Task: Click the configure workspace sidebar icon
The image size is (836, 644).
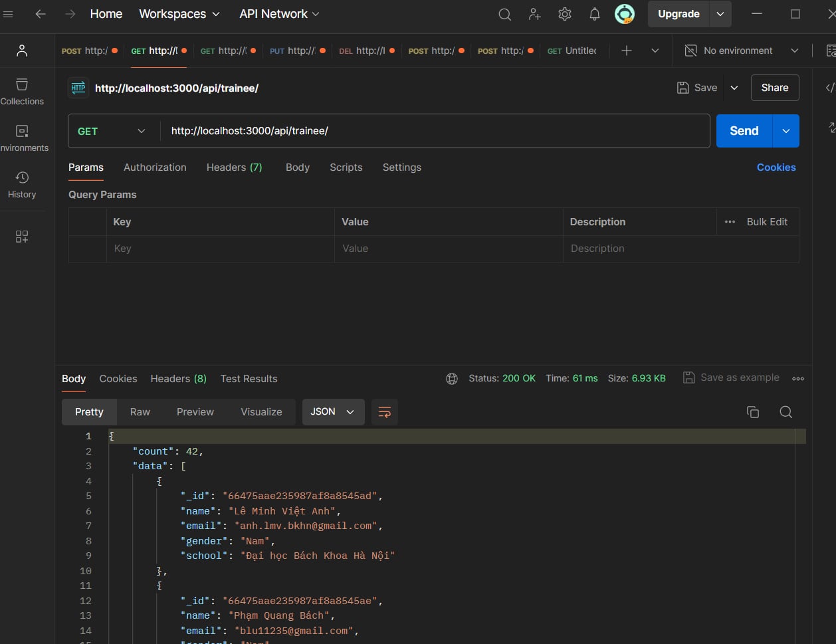Action: click(22, 237)
